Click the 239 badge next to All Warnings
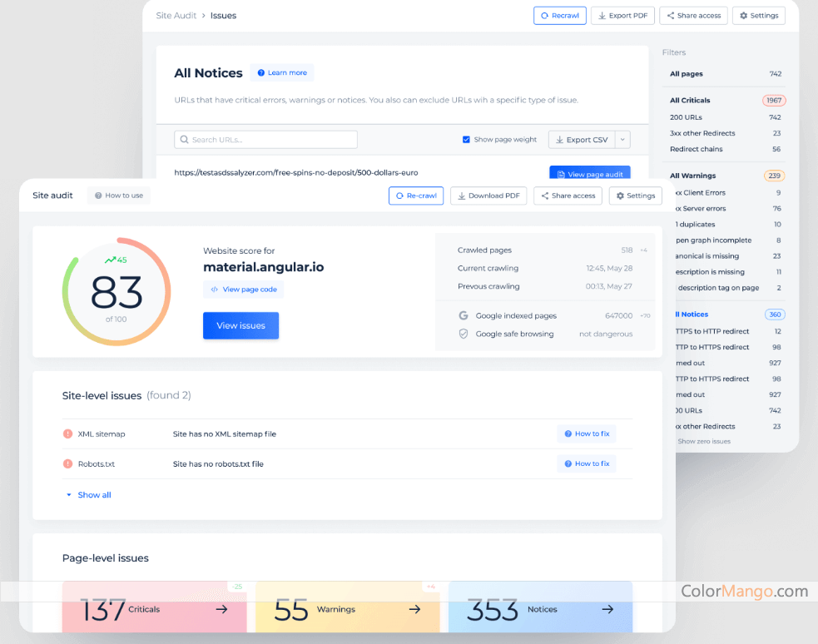This screenshot has width=818, height=644. coord(774,176)
